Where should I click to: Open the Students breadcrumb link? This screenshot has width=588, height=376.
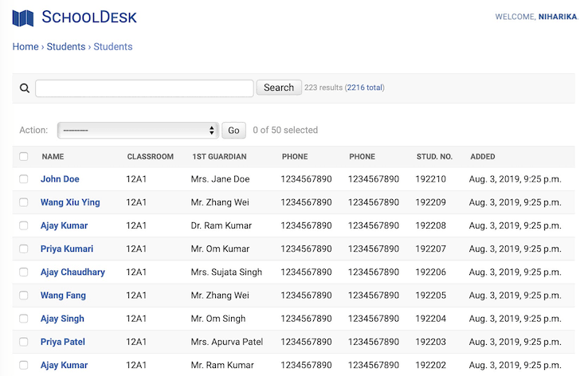(66, 47)
